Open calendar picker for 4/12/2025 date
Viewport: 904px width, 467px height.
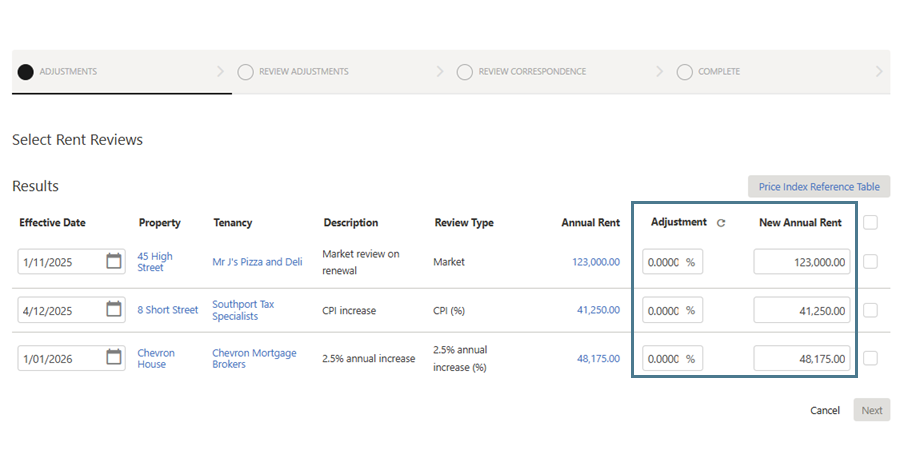[114, 310]
